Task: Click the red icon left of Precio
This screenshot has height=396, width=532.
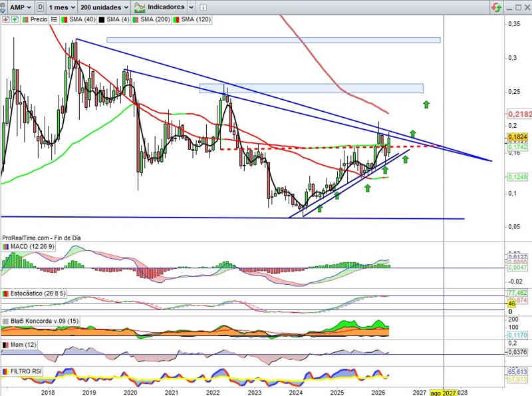Action: point(7,20)
